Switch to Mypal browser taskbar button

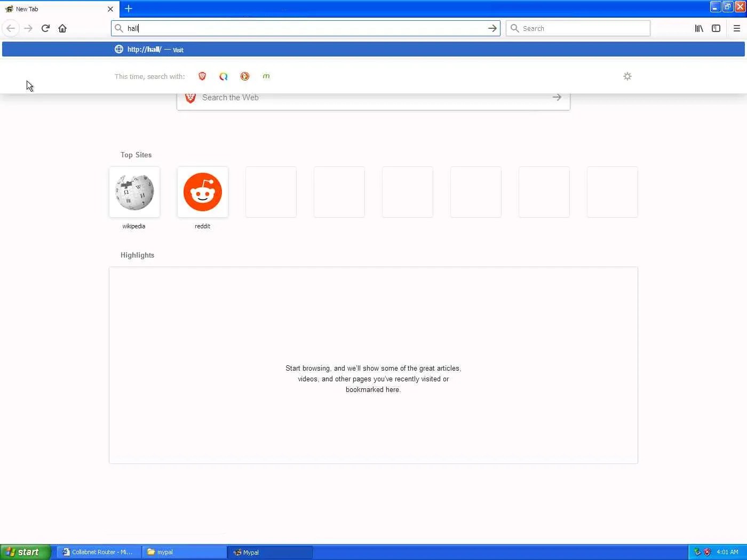coord(270,552)
